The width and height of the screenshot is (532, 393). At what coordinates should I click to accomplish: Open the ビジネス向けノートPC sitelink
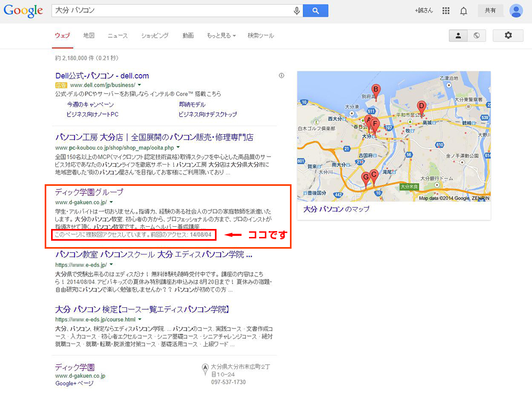[x=92, y=114]
